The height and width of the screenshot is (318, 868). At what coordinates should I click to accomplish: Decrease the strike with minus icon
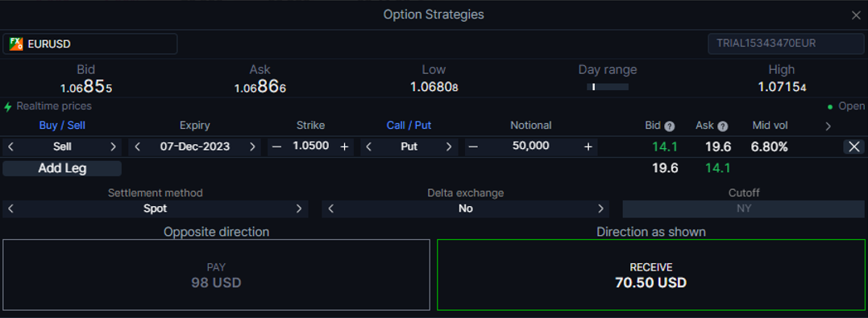pos(276,147)
